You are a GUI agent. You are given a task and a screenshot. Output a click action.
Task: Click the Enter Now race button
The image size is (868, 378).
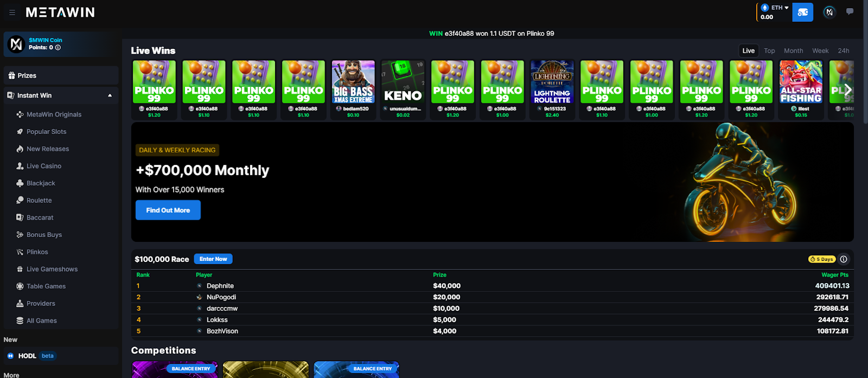pos(213,259)
